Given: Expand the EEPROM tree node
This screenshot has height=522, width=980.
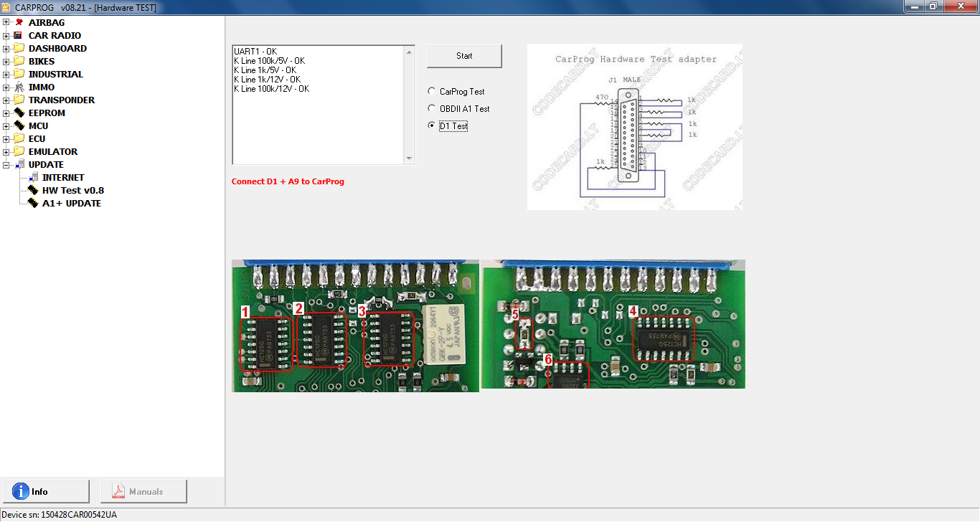Looking at the screenshot, I should tap(6, 113).
